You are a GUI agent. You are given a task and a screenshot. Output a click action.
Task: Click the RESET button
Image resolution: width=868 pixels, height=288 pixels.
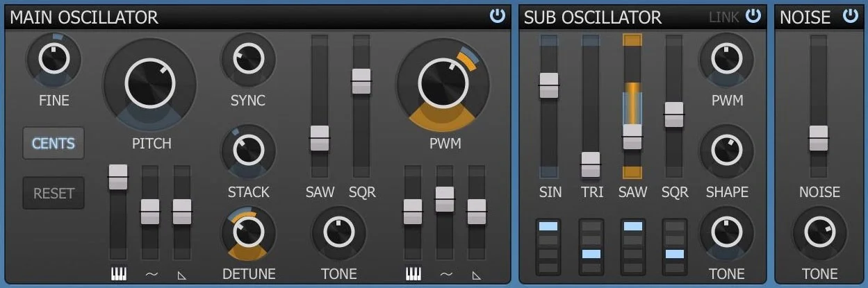(x=54, y=193)
